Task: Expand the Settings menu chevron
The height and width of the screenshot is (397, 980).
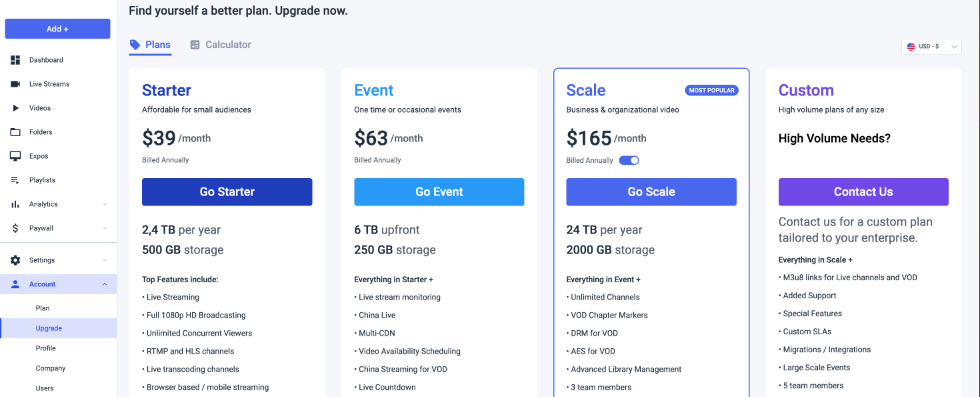Action: click(x=105, y=260)
